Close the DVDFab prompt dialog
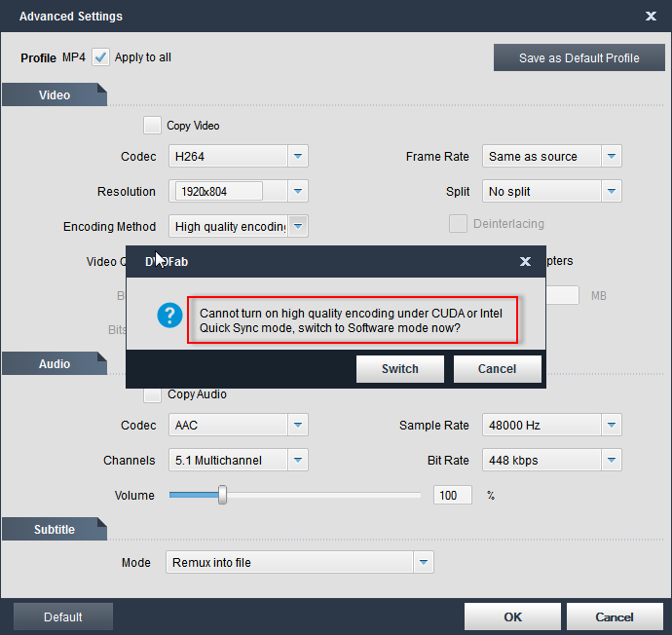This screenshot has width=672, height=635. pyautogui.click(x=525, y=261)
